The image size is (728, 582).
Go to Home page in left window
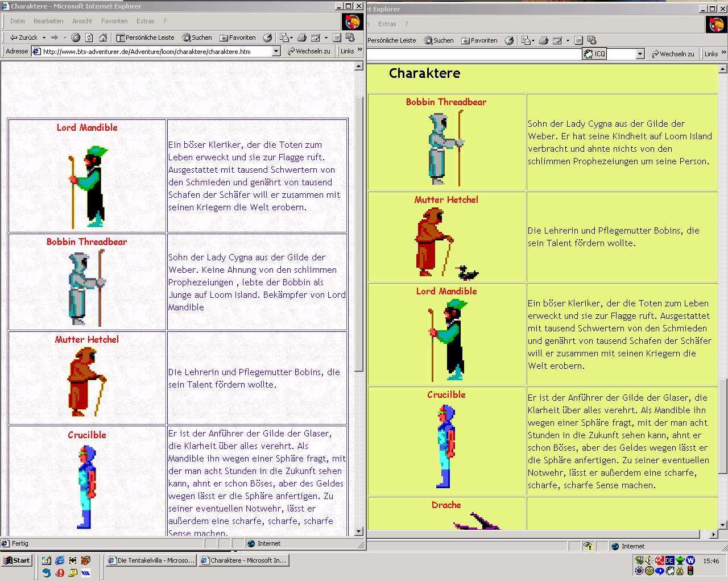(103, 38)
